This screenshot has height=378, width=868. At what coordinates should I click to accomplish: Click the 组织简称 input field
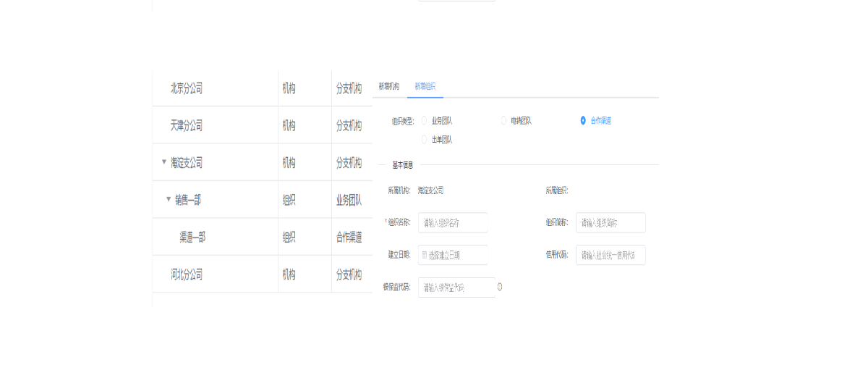pyautogui.click(x=610, y=222)
